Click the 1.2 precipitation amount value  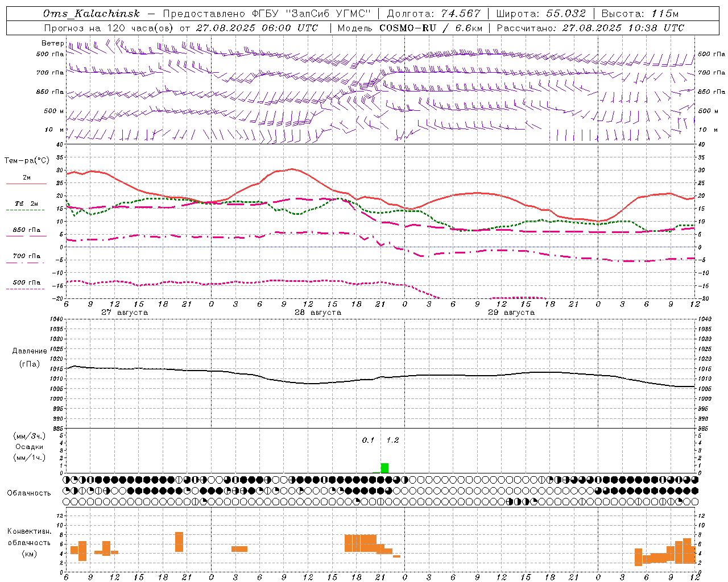(x=392, y=440)
